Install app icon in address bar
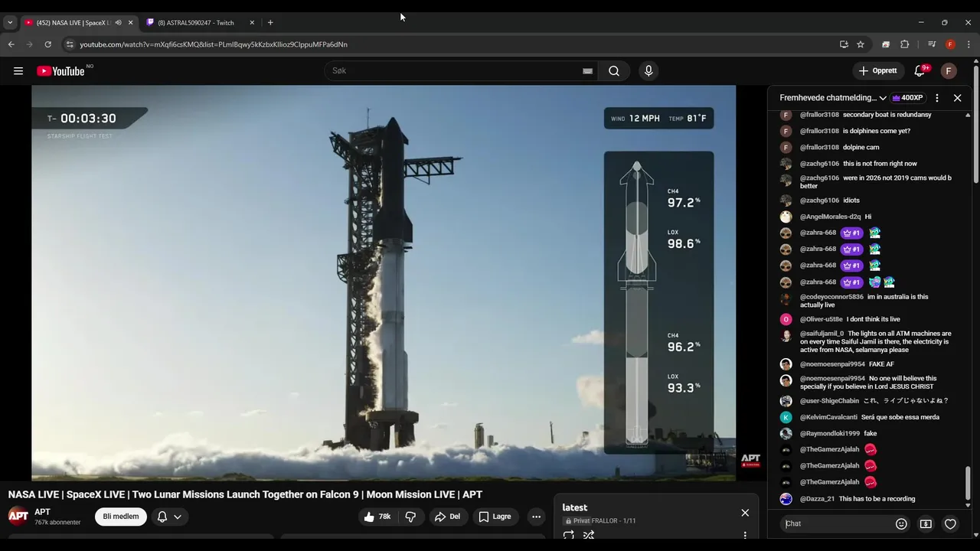 point(844,44)
